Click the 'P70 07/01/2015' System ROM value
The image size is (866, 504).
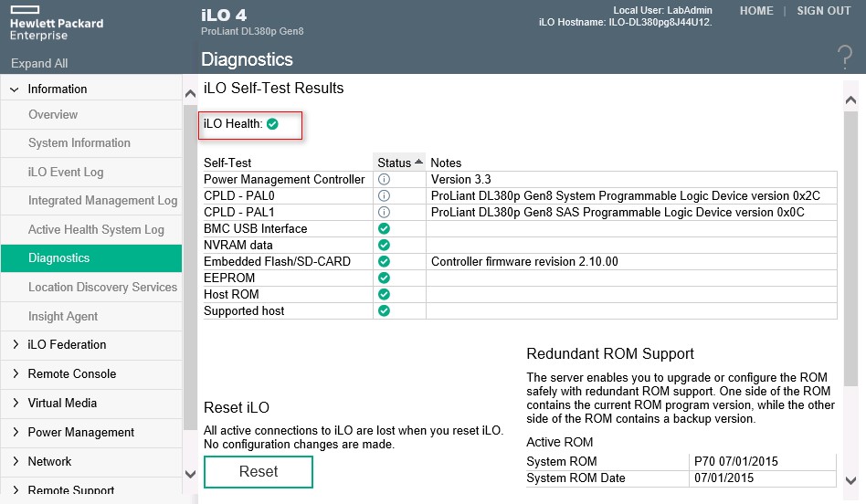coord(735,461)
